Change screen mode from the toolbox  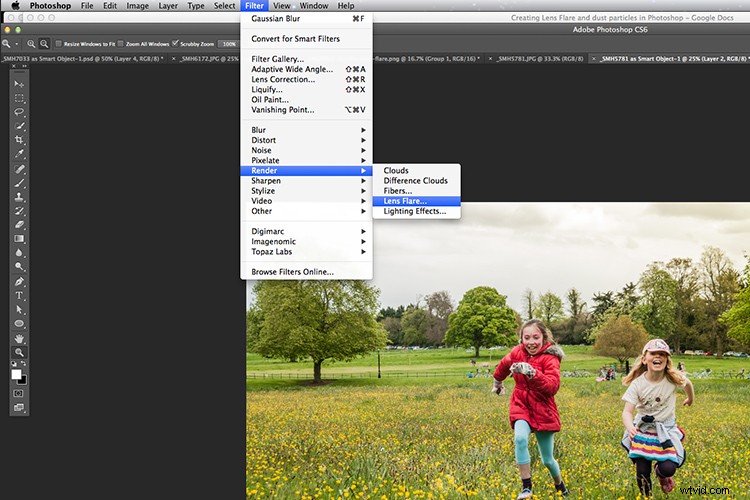pos(19,408)
